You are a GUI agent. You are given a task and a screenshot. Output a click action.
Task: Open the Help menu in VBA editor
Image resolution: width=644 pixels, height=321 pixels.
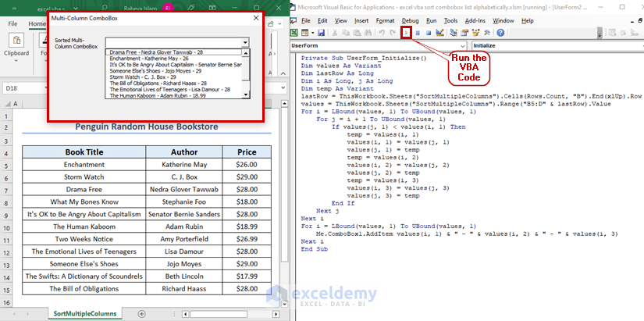point(527,20)
